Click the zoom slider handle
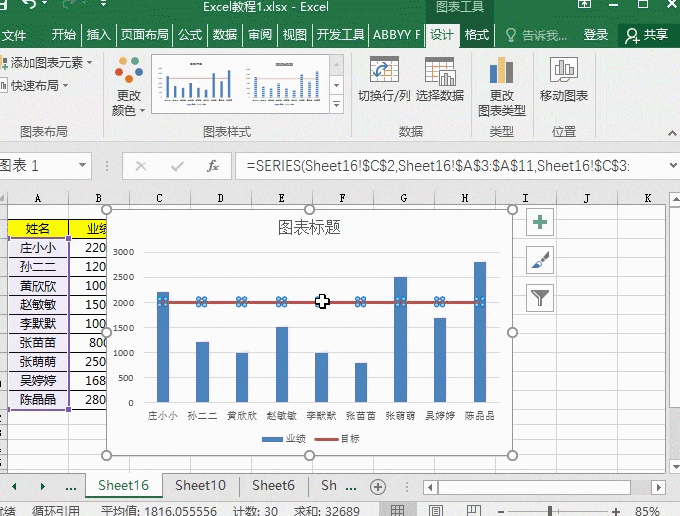 (550, 511)
